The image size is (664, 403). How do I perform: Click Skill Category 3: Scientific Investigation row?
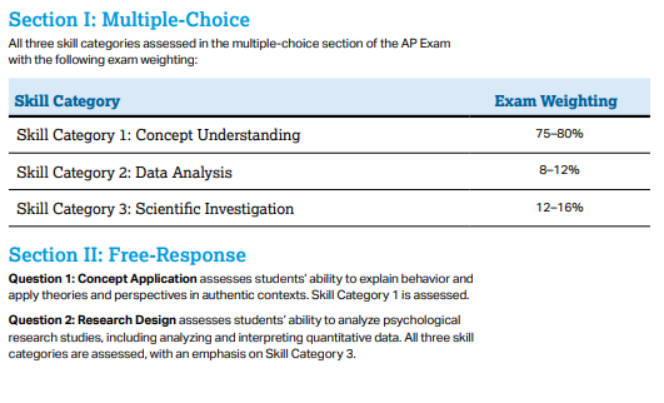pos(329,208)
